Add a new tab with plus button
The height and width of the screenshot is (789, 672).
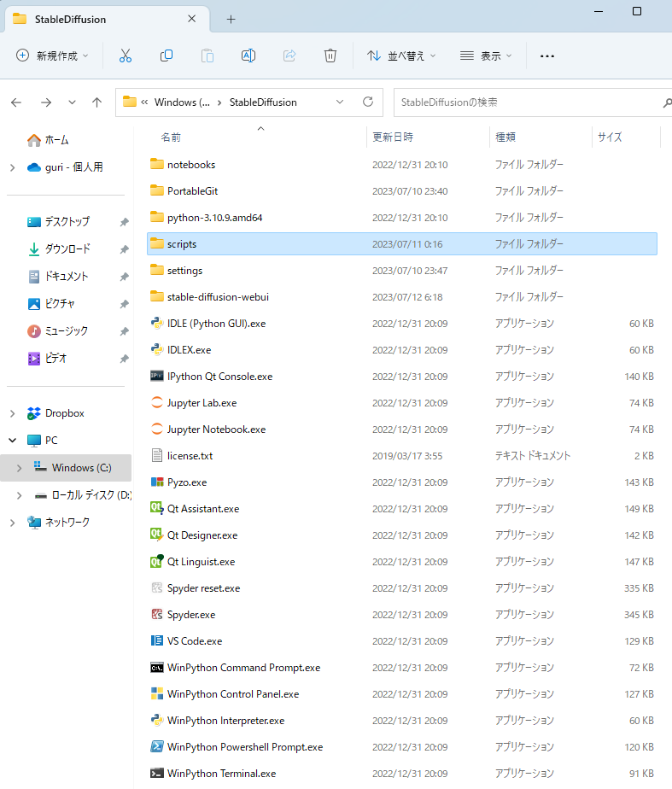[231, 19]
